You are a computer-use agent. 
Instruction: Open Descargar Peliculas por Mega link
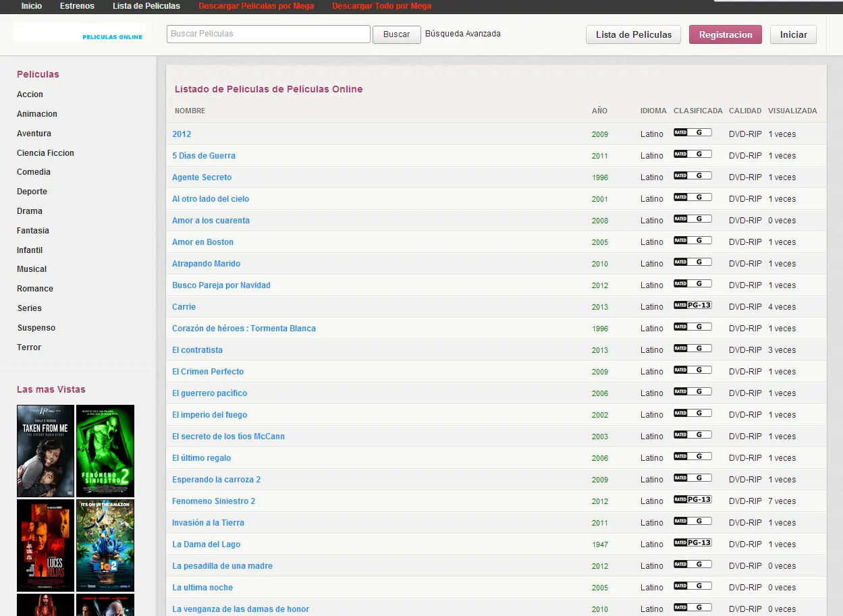pyautogui.click(x=256, y=6)
